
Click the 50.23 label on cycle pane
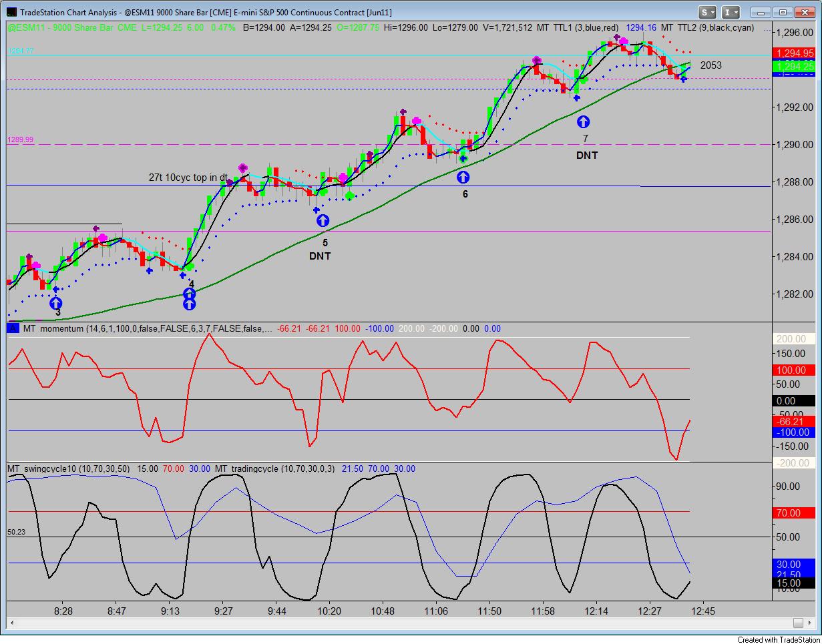[x=17, y=533]
